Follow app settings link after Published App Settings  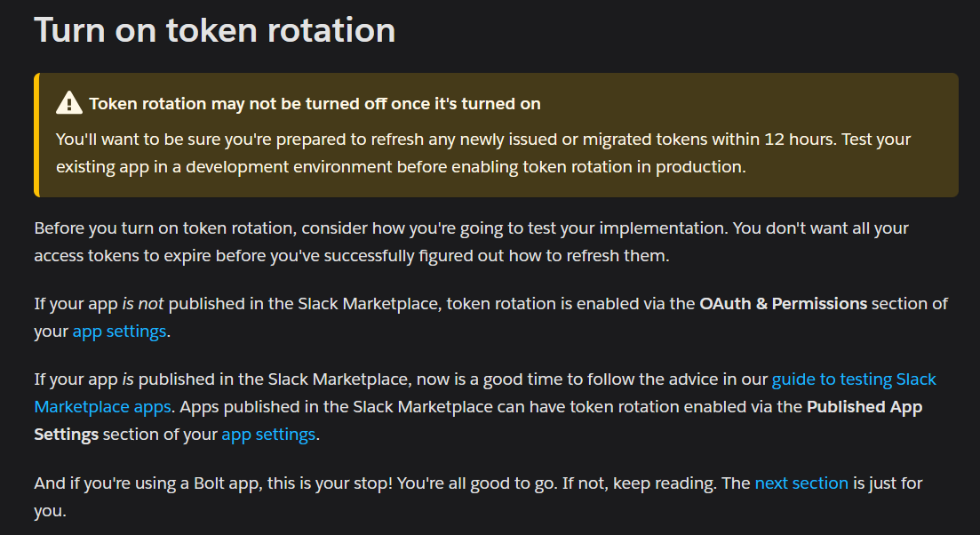[268, 435]
